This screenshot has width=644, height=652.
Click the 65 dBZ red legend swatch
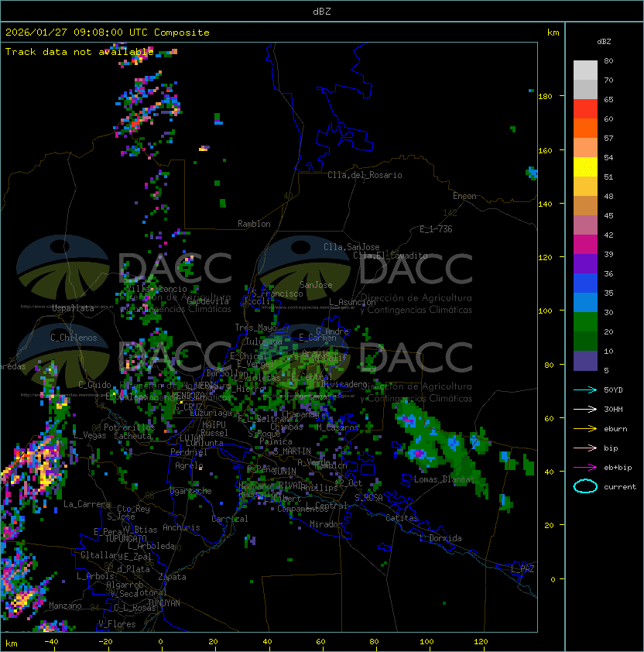pyautogui.click(x=585, y=108)
